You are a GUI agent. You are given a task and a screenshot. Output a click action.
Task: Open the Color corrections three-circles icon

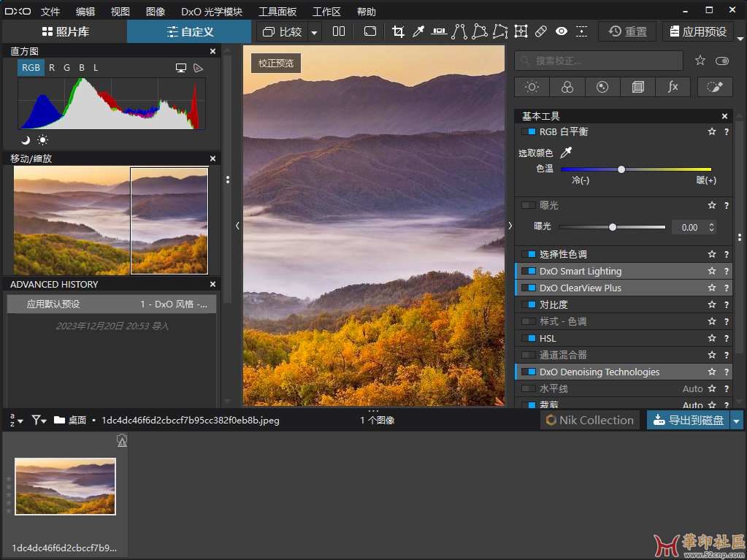(x=567, y=87)
